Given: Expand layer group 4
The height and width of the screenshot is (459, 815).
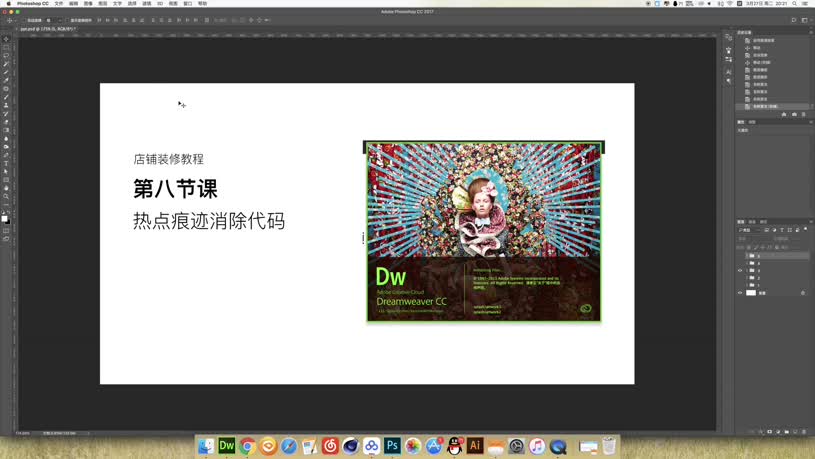Looking at the screenshot, I should tap(747, 263).
